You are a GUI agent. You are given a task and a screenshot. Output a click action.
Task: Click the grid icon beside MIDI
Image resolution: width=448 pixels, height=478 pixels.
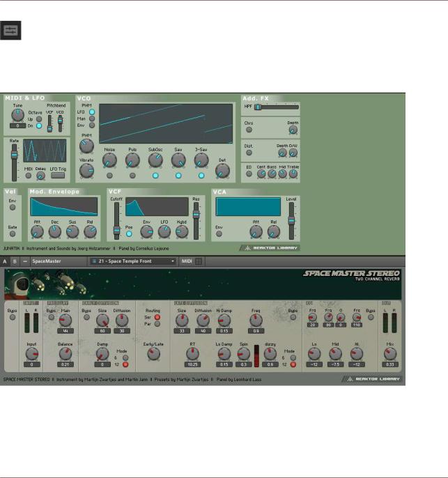coord(199,261)
